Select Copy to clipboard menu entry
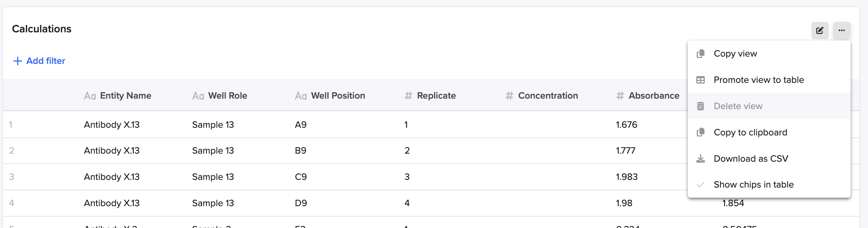 pos(769,132)
